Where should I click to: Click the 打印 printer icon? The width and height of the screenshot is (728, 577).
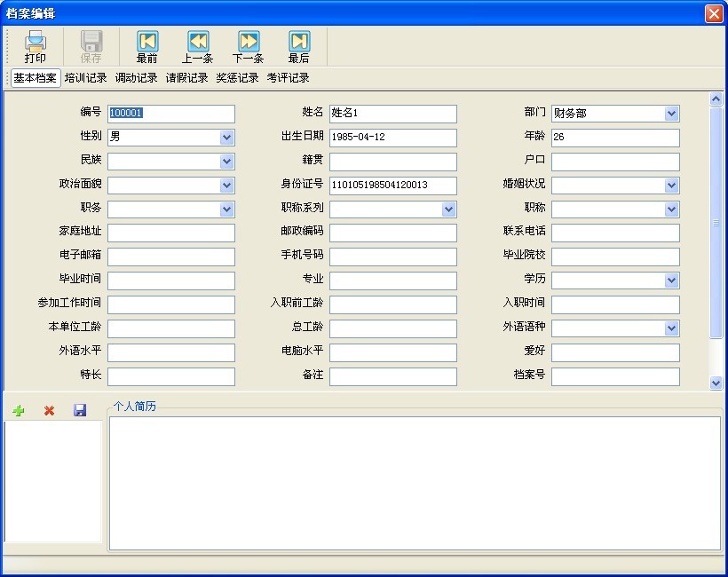click(x=36, y=46)
